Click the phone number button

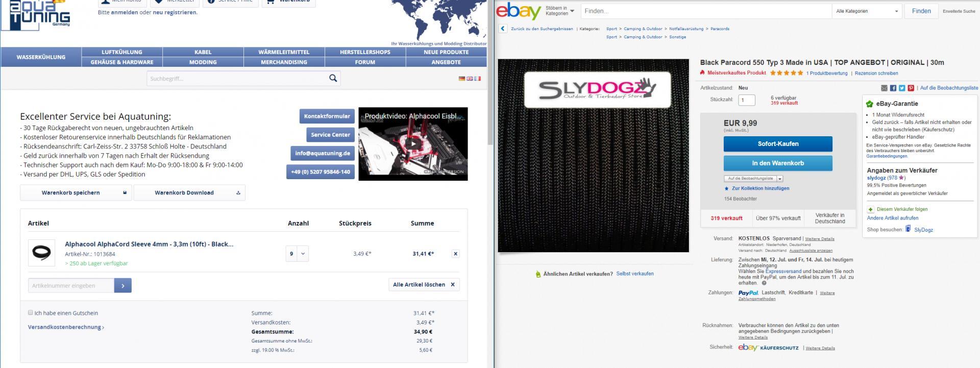(x=321, y=171)
